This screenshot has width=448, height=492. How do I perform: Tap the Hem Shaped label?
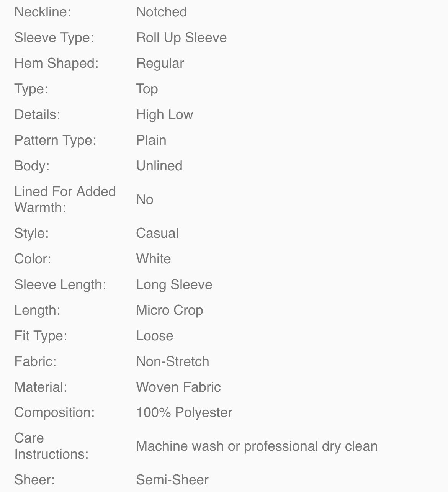56,63
